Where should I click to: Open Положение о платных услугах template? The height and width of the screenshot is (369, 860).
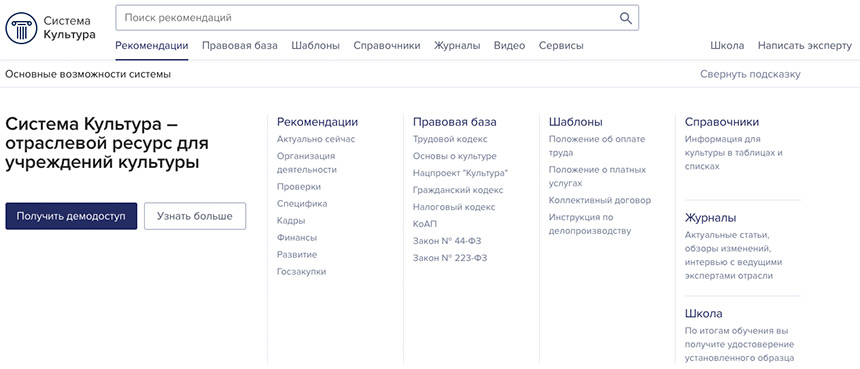pyautogui.click(x=597, y=177)
